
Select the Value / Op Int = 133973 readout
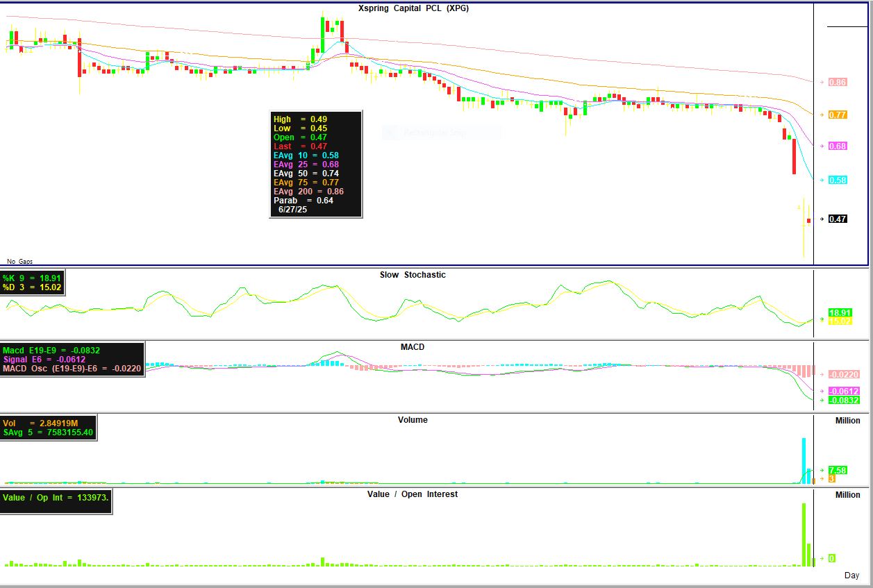(56, 498)
